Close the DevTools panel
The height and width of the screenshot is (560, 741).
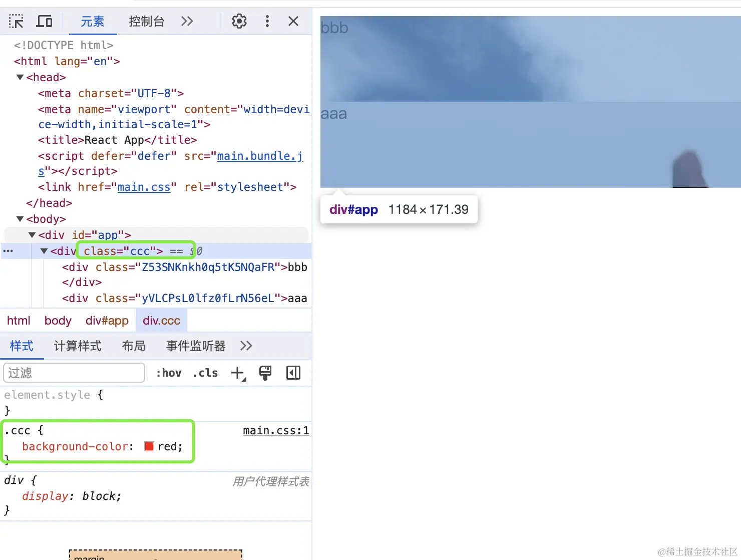click(293, 21)
